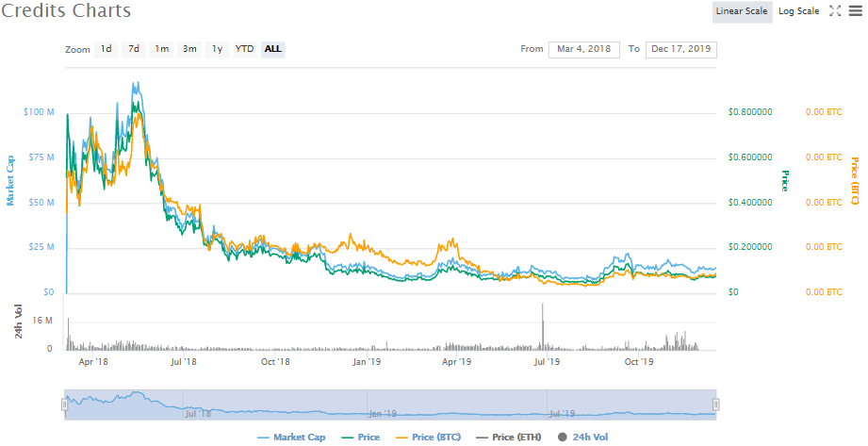The width and height of the screenshot is (868, 446).
Task: Click the $50 M market cap axis label
Action: [41, 202]
